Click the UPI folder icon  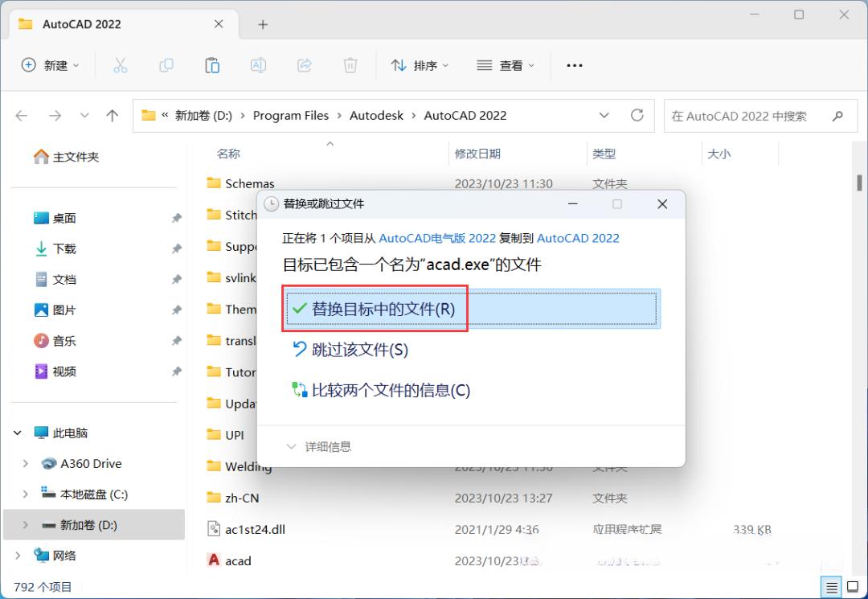pos(214,435)
